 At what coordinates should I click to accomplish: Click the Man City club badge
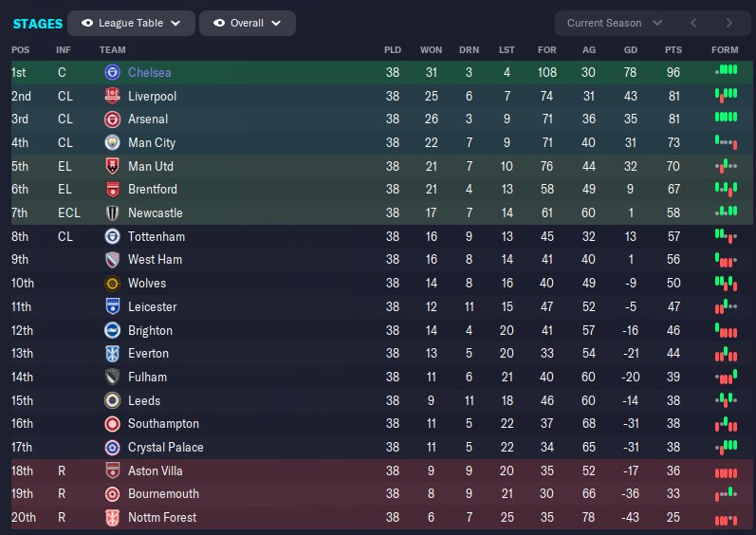click(112, 142)
